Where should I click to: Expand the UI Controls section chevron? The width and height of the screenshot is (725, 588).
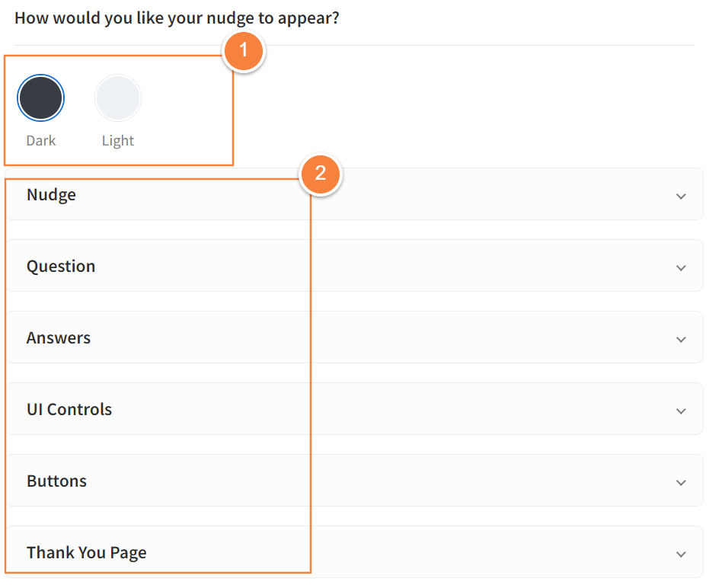[x=681, y=411]
